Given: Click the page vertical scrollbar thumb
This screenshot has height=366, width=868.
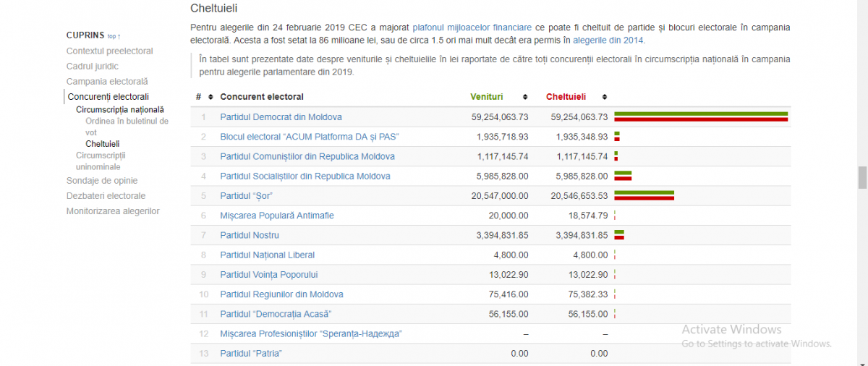Looking at the screenshot, I should point(862,176).
